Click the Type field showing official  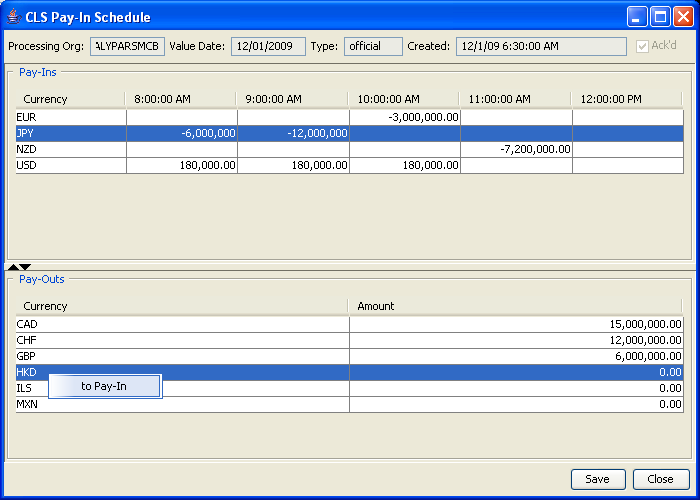[373, 46]
